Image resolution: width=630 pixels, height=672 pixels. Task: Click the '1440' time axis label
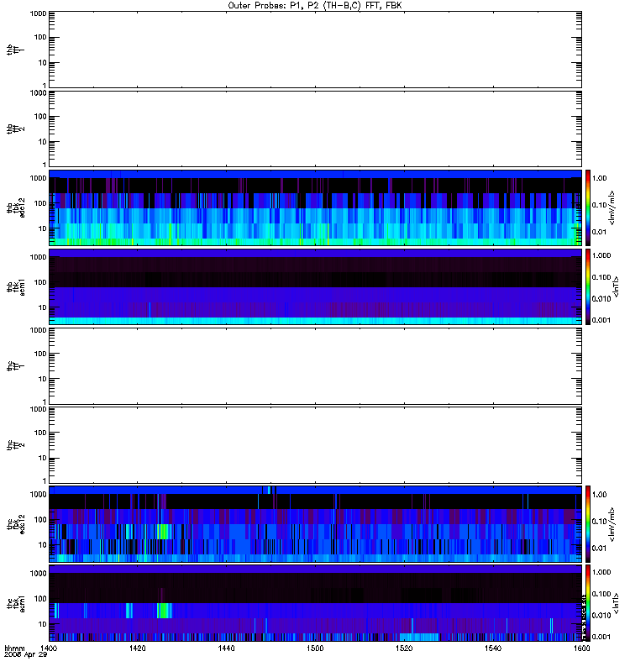point(226,648)
